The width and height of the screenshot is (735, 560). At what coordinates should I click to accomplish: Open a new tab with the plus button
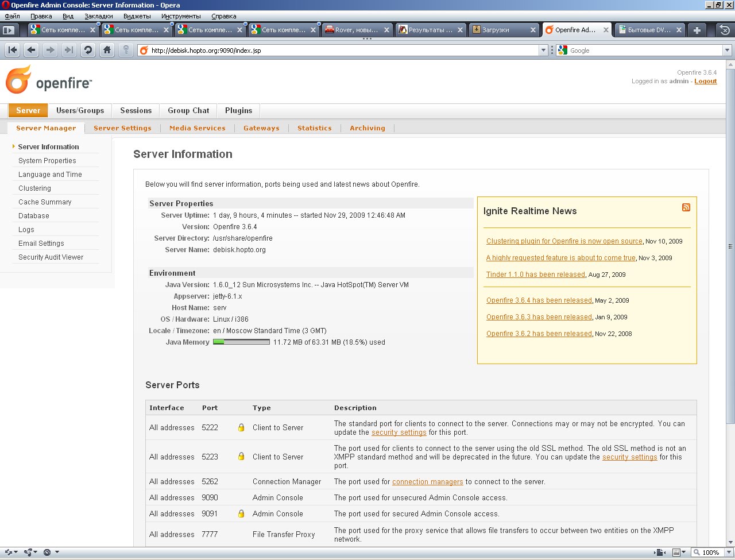(697, 30)
